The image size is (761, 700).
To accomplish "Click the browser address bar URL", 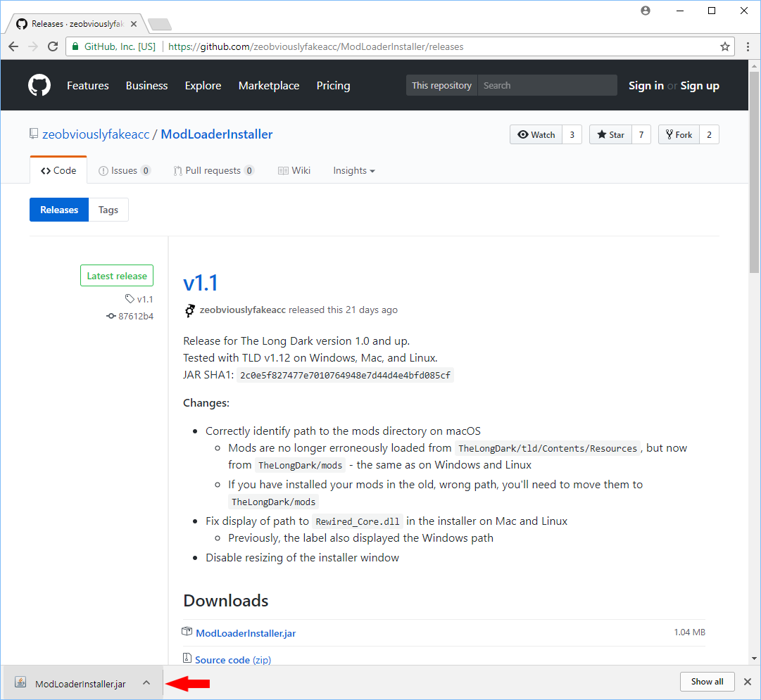I will click(315, 46).
